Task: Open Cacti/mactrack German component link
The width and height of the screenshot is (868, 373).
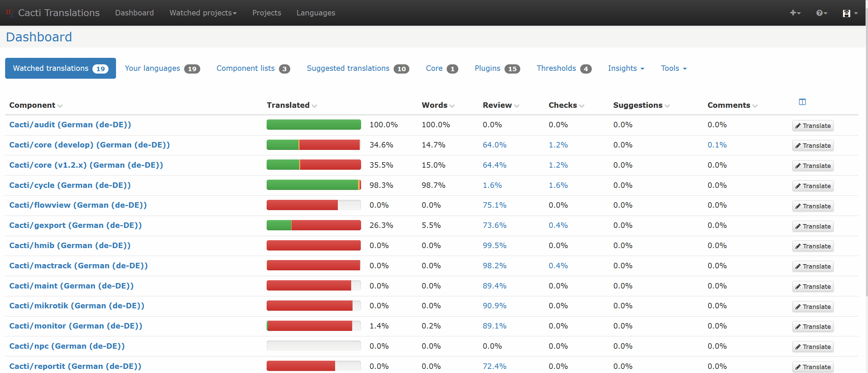Action: click(x=78, y=266)
